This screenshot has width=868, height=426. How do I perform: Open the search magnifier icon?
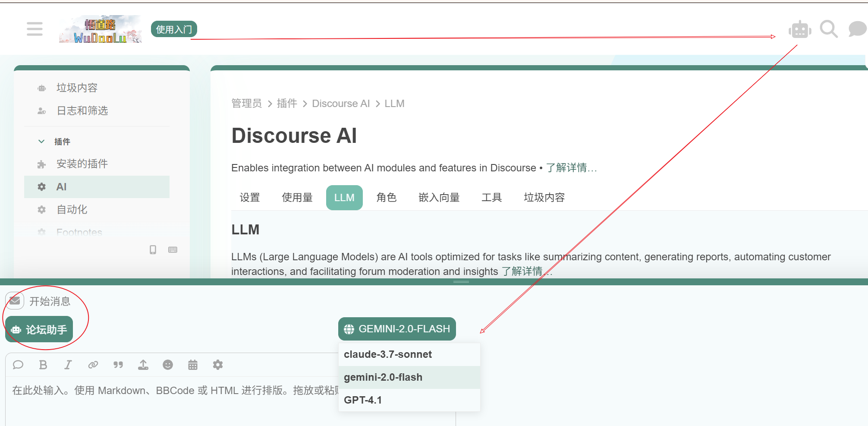(829, 29)
